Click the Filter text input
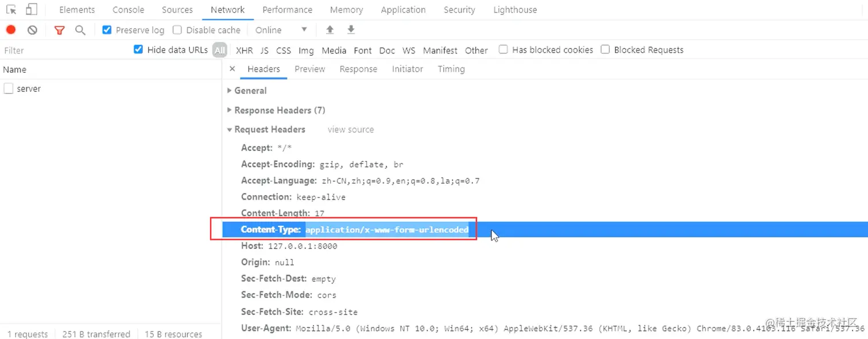The height and width of the screenshot is (339, 868). click(66, 50)
